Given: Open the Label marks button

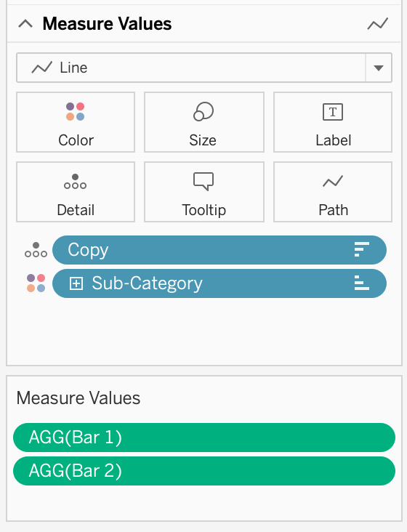Looking at the screenshot, I should pos(333,122).
